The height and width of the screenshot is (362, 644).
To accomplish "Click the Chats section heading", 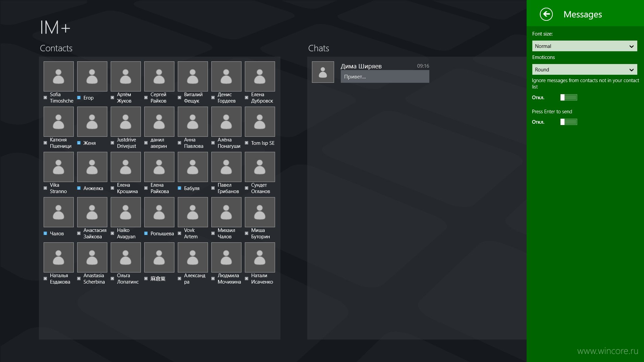I will click(318, 48).
